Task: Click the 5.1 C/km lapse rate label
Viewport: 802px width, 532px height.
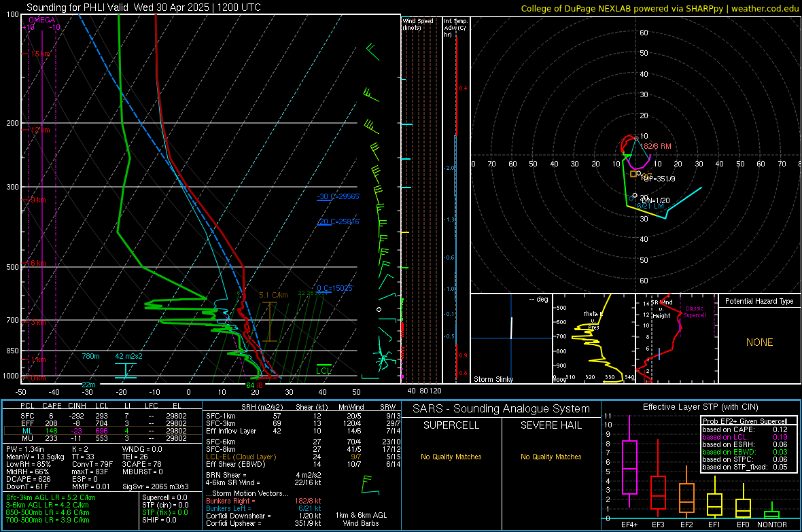Action: pyautogui.click(x=273, y=295)
